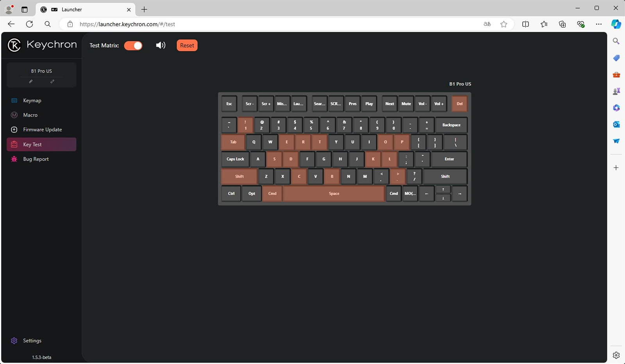Image resolution: width=625 pixels, height=364 pixels.
Task: Open the Firmware Update section
Action: 41,130
